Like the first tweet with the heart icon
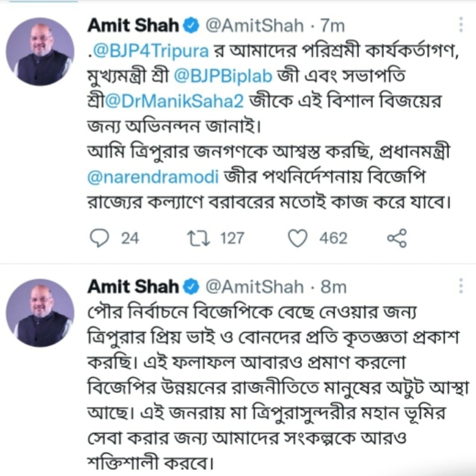This screenshot has height=476, width=476. click(x=297, y=238)
